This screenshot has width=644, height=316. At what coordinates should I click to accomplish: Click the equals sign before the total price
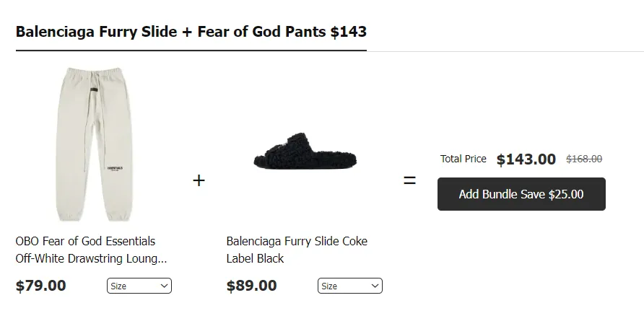pos(409,180)
